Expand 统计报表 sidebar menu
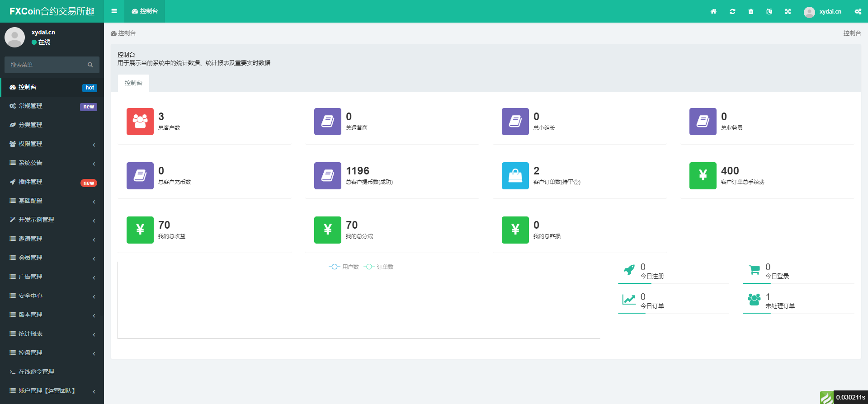 [52, 334]
